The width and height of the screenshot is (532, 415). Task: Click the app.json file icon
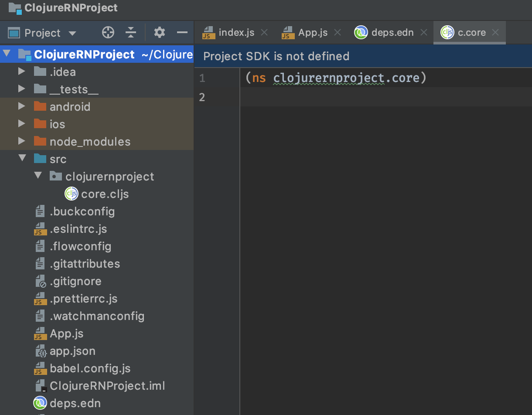40,351
